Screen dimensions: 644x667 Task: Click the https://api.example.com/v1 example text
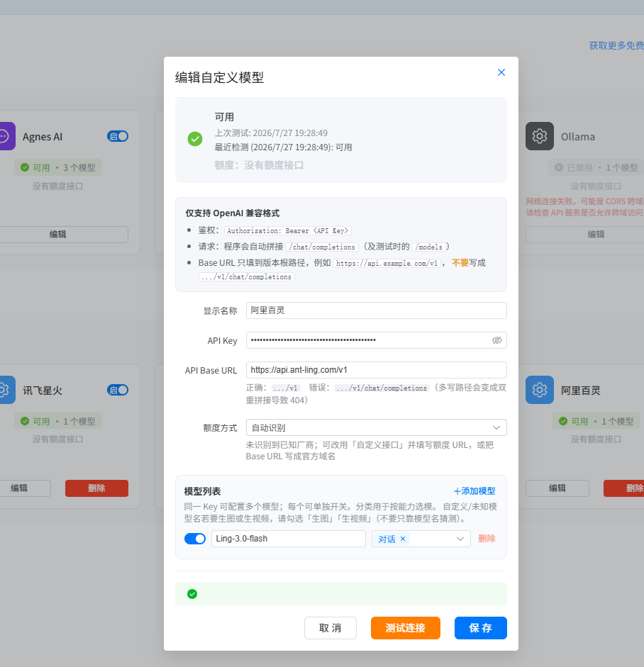coord(387,263)
